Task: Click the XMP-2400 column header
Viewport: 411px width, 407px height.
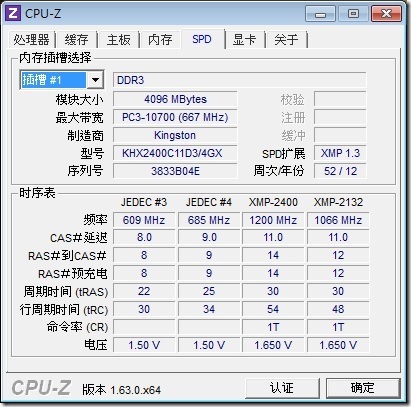Action: pos(273,202)
